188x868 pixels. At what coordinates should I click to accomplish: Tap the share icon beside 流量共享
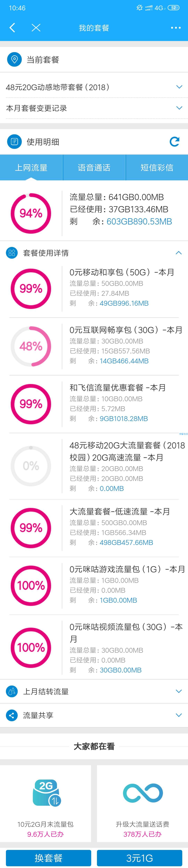tap(12, 715)
